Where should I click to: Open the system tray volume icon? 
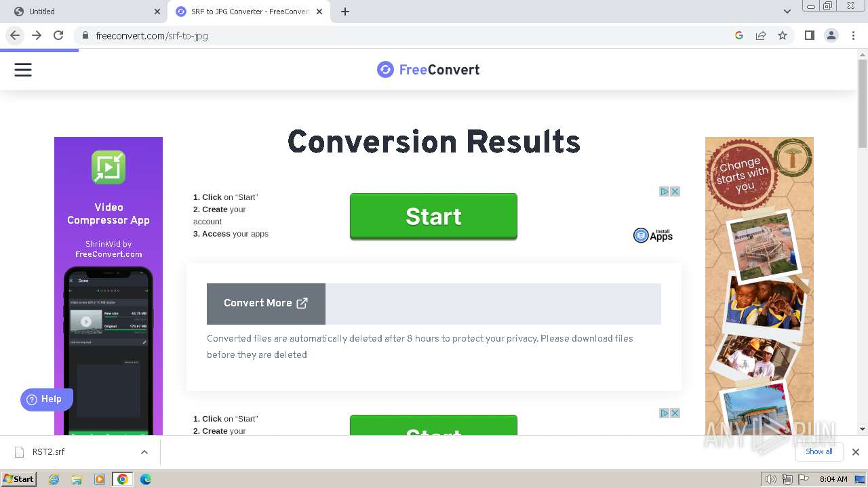click(771, 479)
